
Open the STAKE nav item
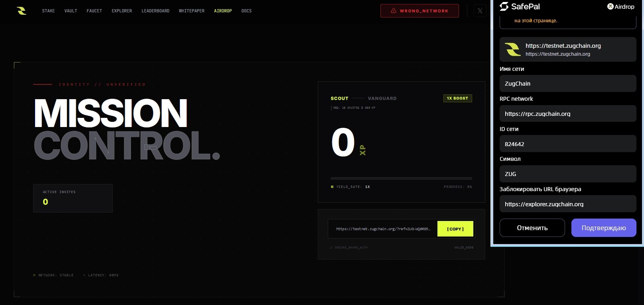pyautogui.click(x=48, y=11)
